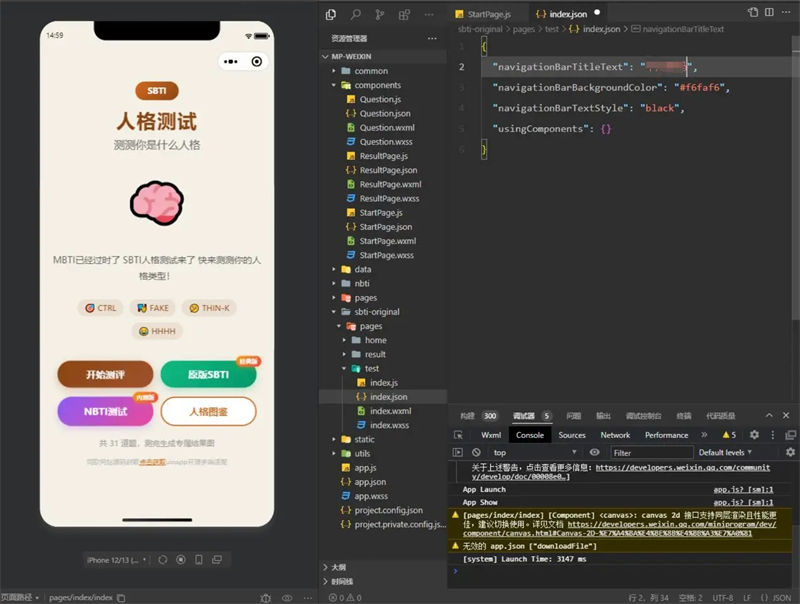Toggle the eye icon in the console toolbar

coord(595,453)
